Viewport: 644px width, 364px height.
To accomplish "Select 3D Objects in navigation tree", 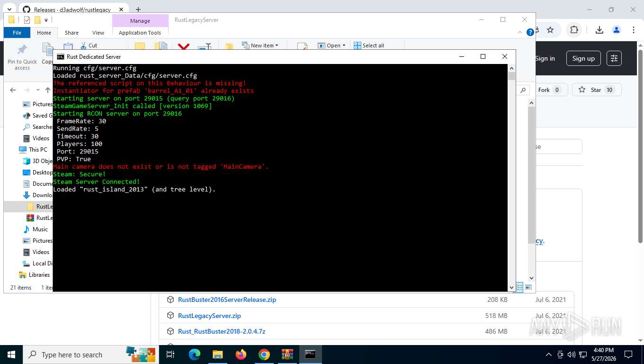I will pyautogui.click(x=42, y=161).
